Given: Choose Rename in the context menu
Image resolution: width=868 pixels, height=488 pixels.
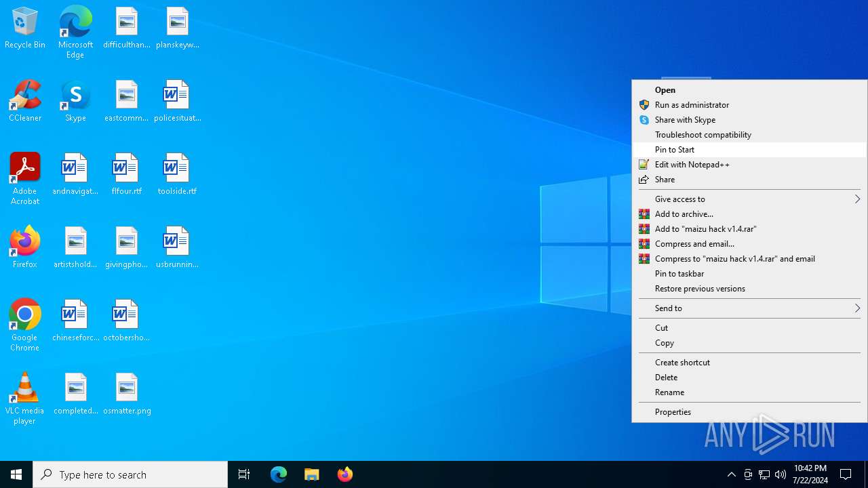Looking at the screenshot, I should point(749,392).
